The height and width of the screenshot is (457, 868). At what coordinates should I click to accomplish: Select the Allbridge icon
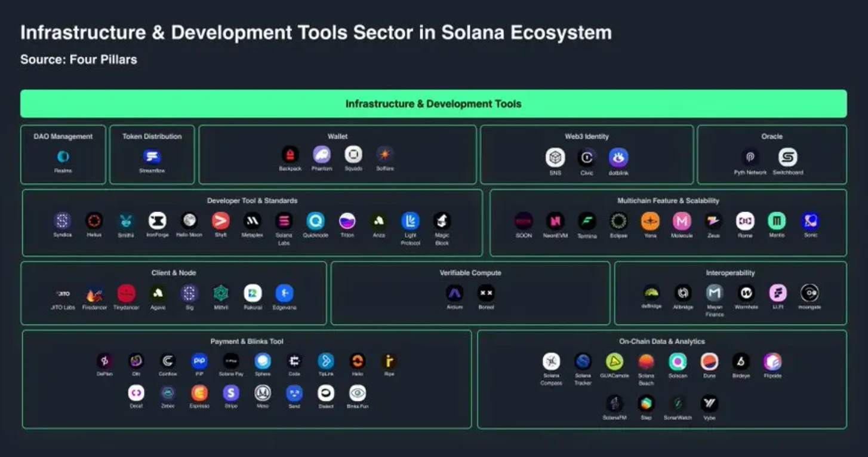(683, 293)
